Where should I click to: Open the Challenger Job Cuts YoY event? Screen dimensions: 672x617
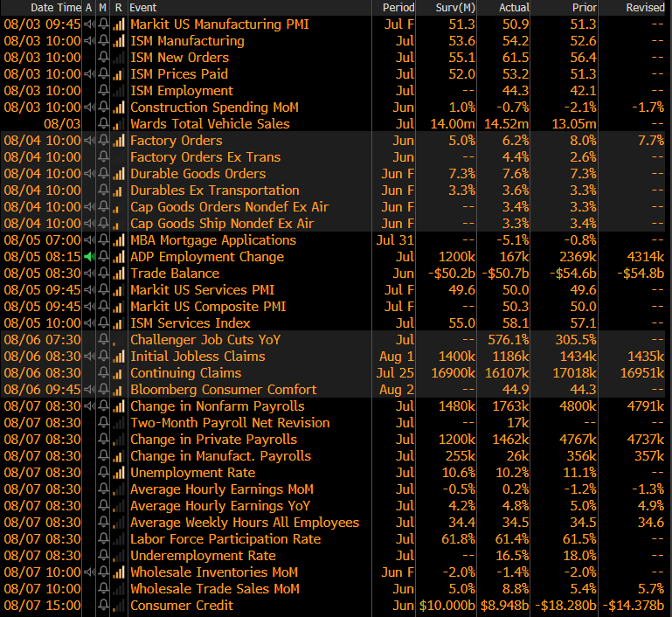205,340
